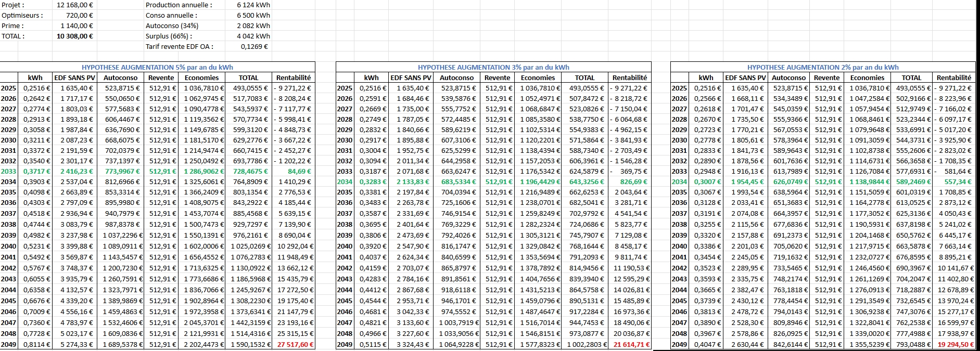Viewport: 980px width, 351px height.
Task: Click the EDF SANS PV value 3 324,43 €
Action: (x=413, y=344)
